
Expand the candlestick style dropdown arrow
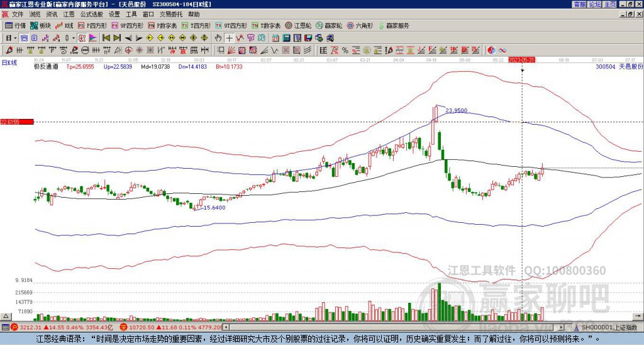click(74, 38)
